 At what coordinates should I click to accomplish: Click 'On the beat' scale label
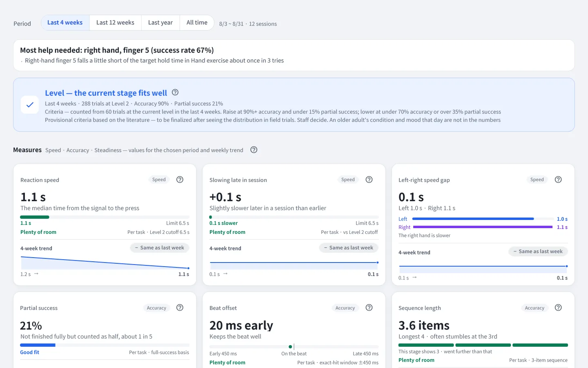[294, 354]
